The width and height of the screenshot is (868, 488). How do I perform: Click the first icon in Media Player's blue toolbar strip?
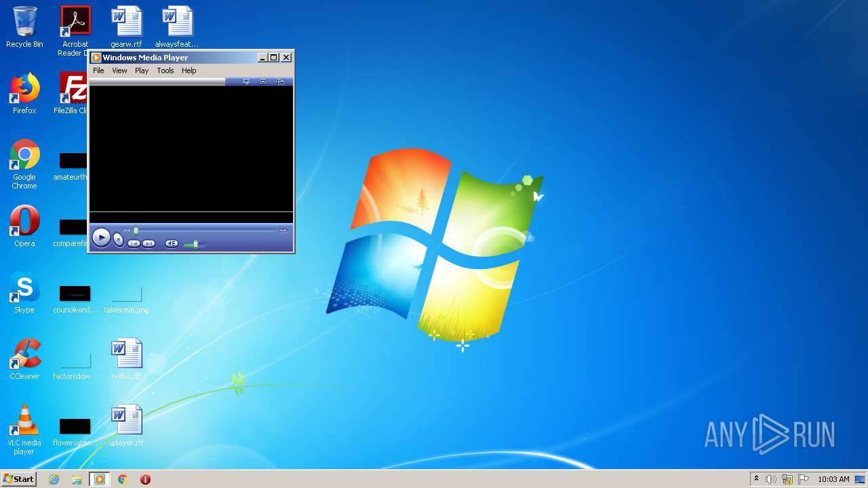tap(245, 81)
